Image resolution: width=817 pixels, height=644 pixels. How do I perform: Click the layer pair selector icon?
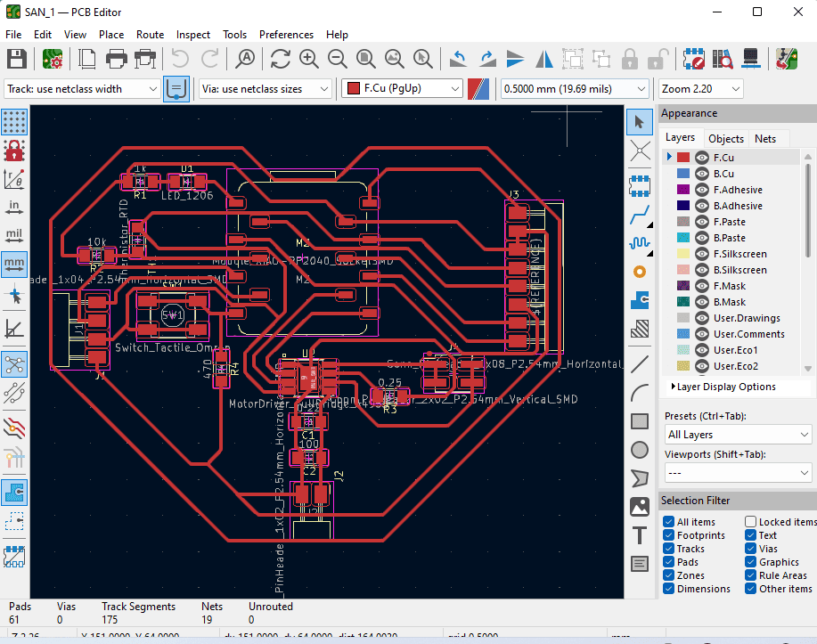478,89
